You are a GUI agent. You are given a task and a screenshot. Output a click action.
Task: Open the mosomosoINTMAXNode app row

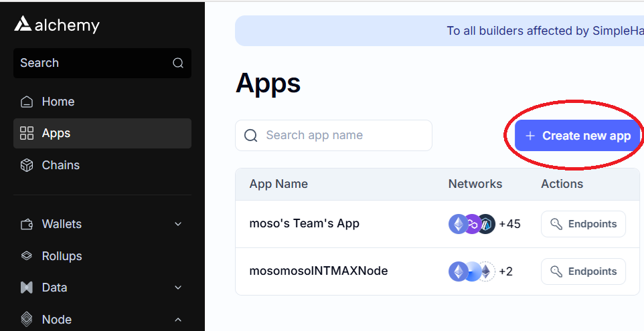[x=437, y=271]
